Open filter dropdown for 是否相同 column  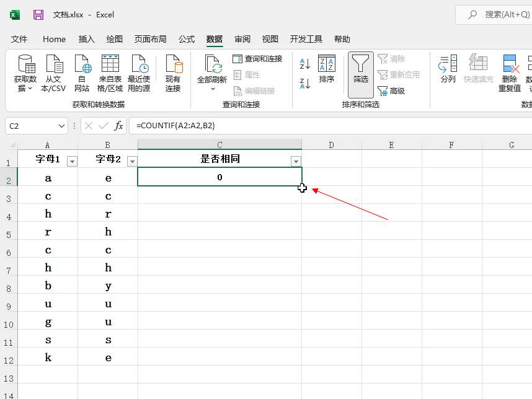tap(296, 161)
